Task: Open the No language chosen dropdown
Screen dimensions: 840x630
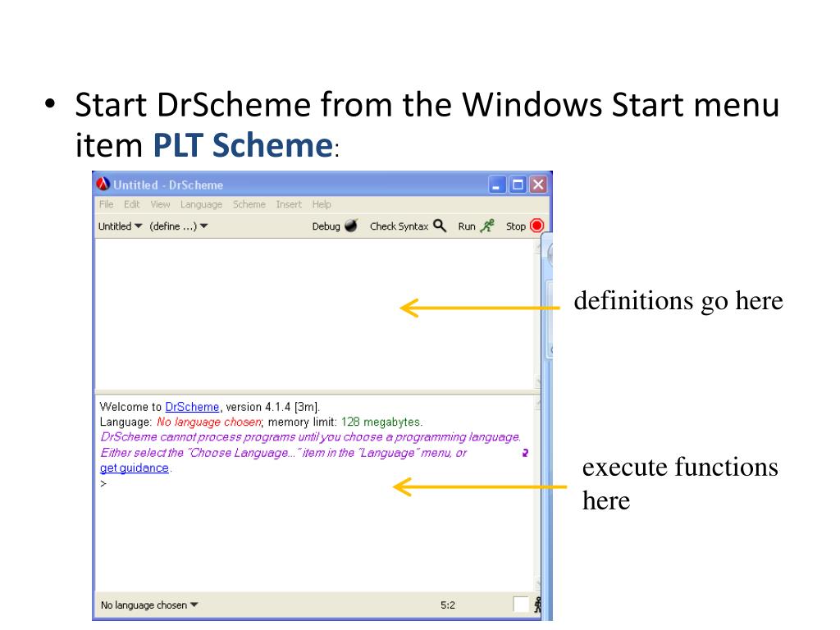Action: click(149, 605)
